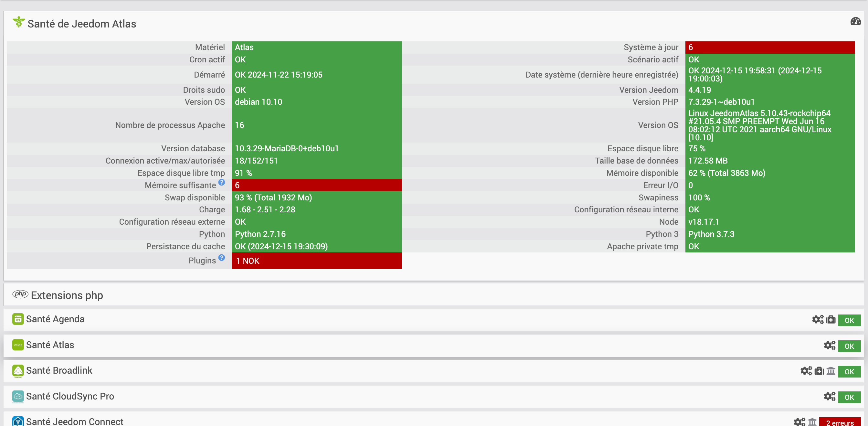Viewport: 868px width, 426px height.
Task: Click the Santé Jeedom Connect heading
Action: [74, 421]
